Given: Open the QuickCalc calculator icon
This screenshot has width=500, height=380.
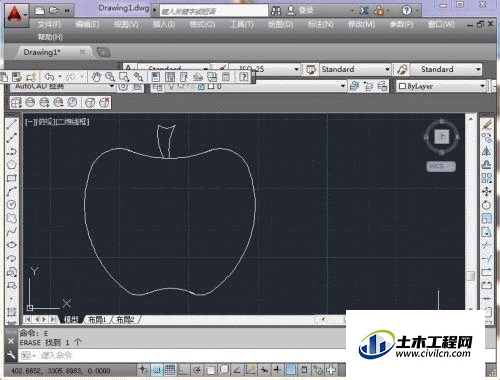Looking at the screenshot, I should [226, 77].
